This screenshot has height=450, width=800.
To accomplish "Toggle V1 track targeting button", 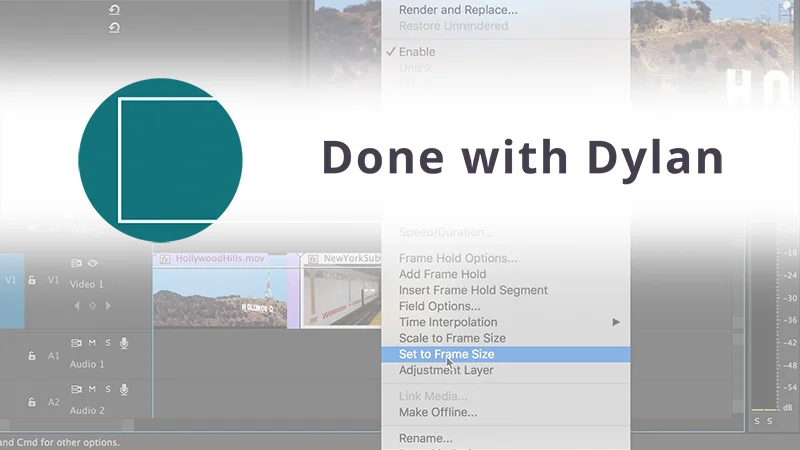I will [54, 280].
